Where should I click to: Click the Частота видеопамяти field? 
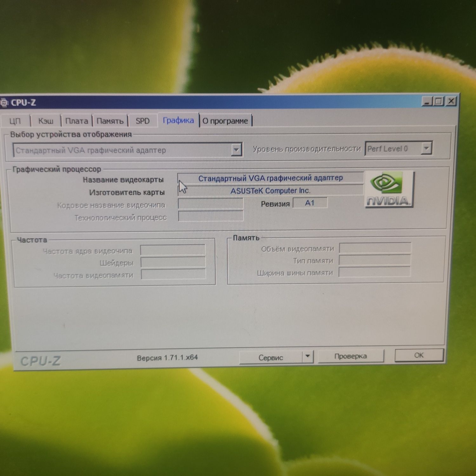pyautogui.click(x=173, y=274)
